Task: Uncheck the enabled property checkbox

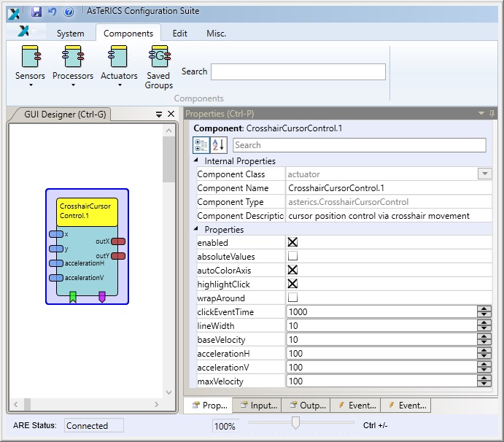Action: 293,243
